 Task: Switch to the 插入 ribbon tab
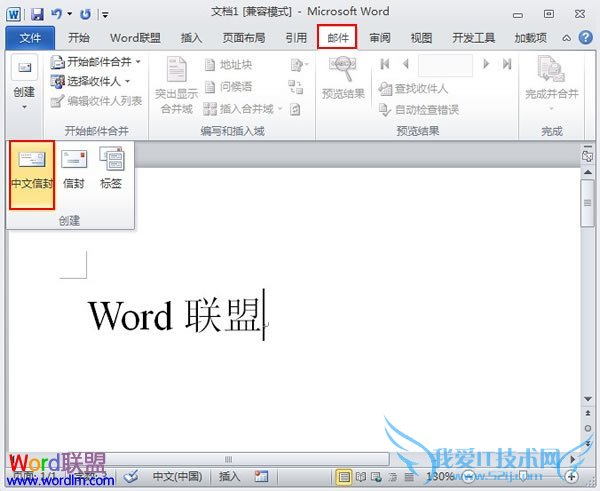191,38
